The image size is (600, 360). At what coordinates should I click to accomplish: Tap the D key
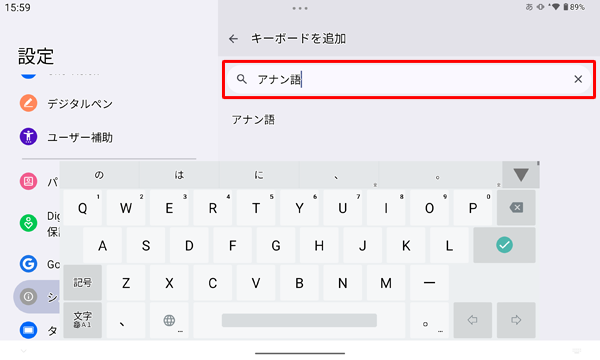click(x=189, y=245)
